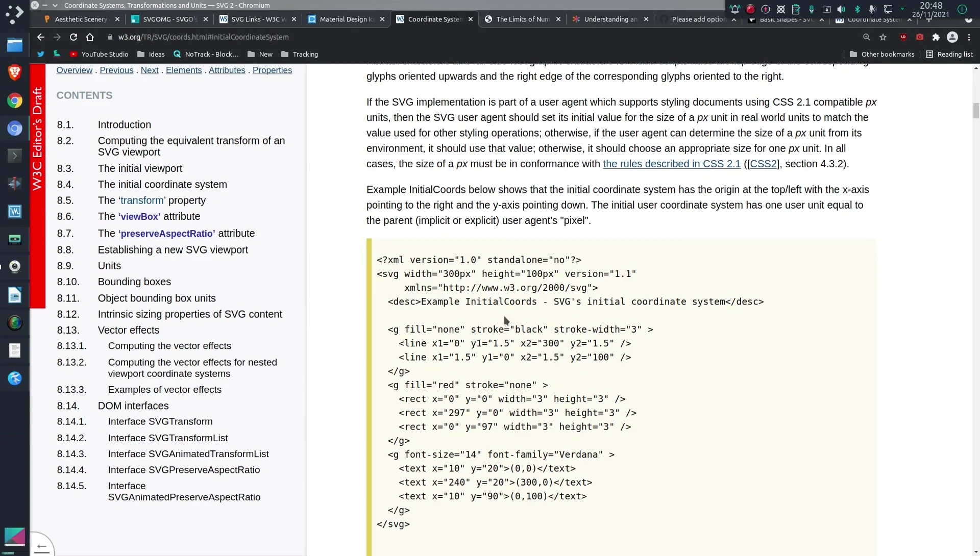Switch to Chromium in the dock
The width and height of the screenshot is (980, 556).
14,128
